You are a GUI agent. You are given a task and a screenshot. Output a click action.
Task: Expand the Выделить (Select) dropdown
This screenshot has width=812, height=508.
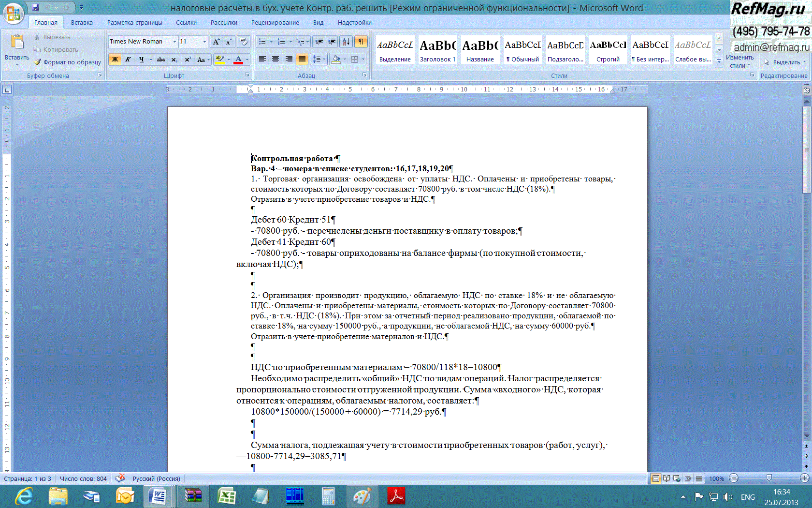pyautogui.click(x=785, y=62)
